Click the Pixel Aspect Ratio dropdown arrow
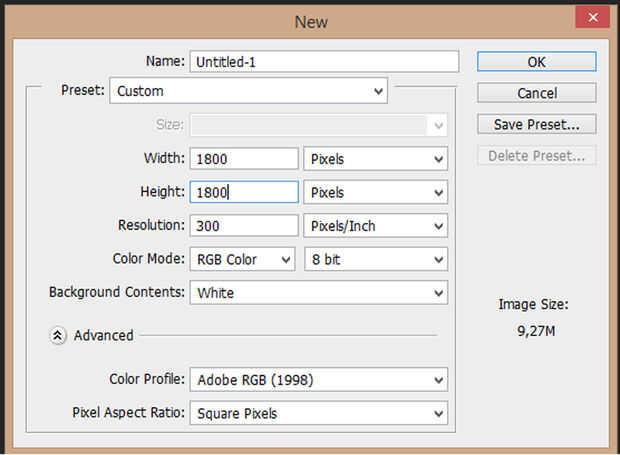 click(x=438, y=413)
